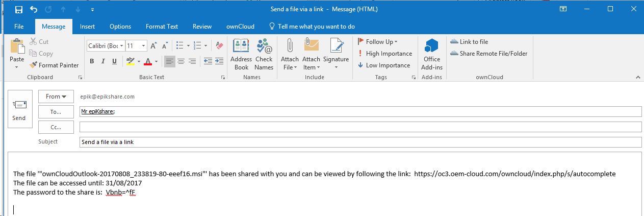Open Quick Access Toolbar customize arrow

[x=92, y=9]
